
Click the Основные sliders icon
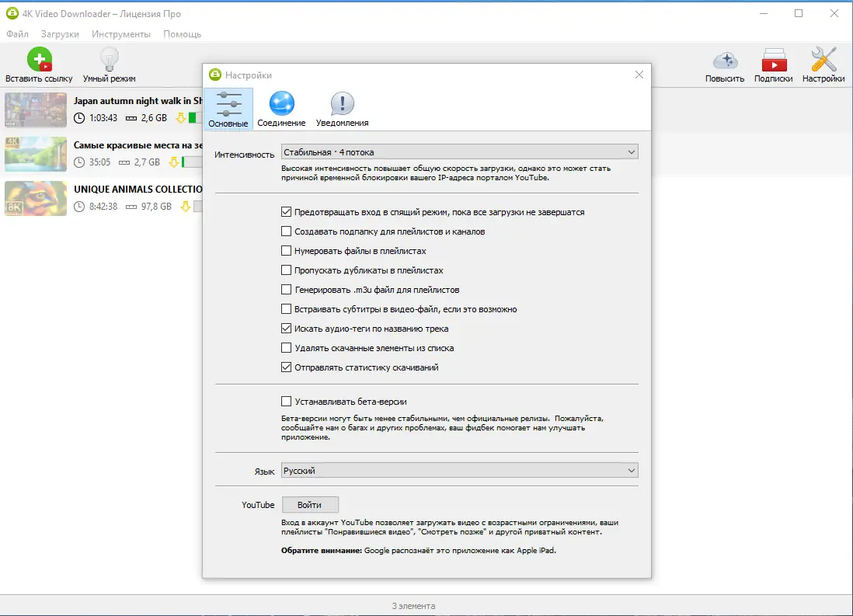(x=228, y=102)
